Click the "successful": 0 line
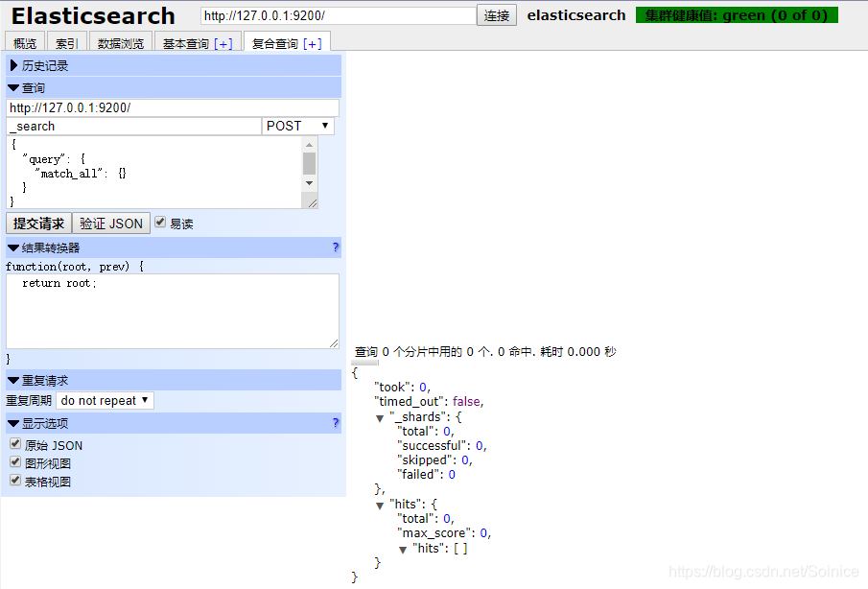This screenshot has width=868, height=589. [x=442, y=446]
